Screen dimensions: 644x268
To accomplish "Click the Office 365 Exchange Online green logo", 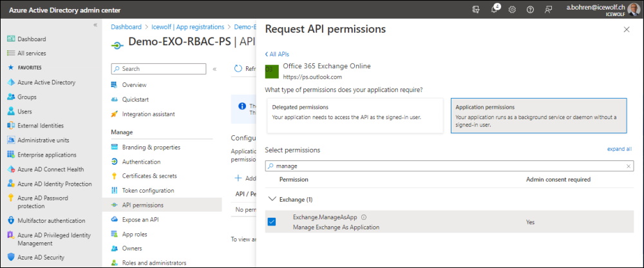I will [x=272, y=72].
